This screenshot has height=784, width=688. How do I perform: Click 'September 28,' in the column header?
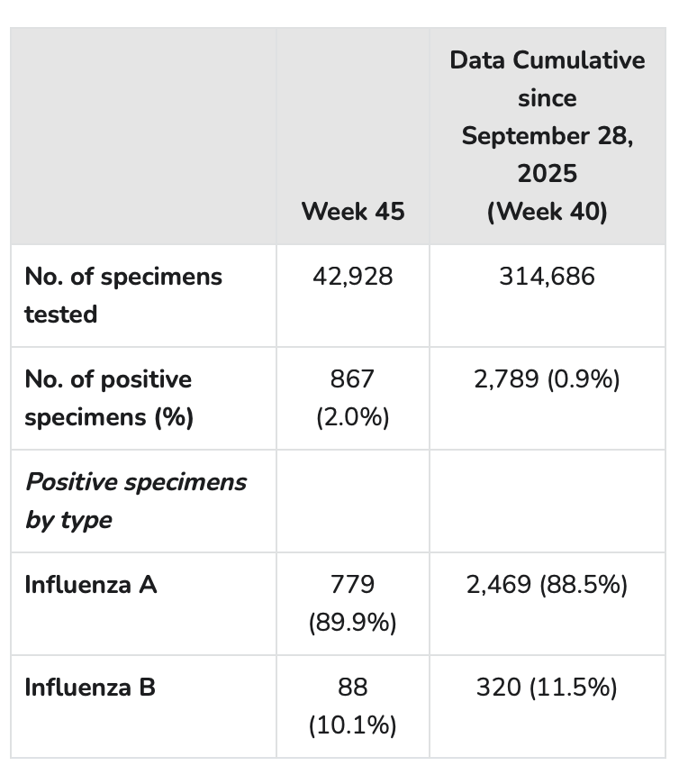(547, 136)
